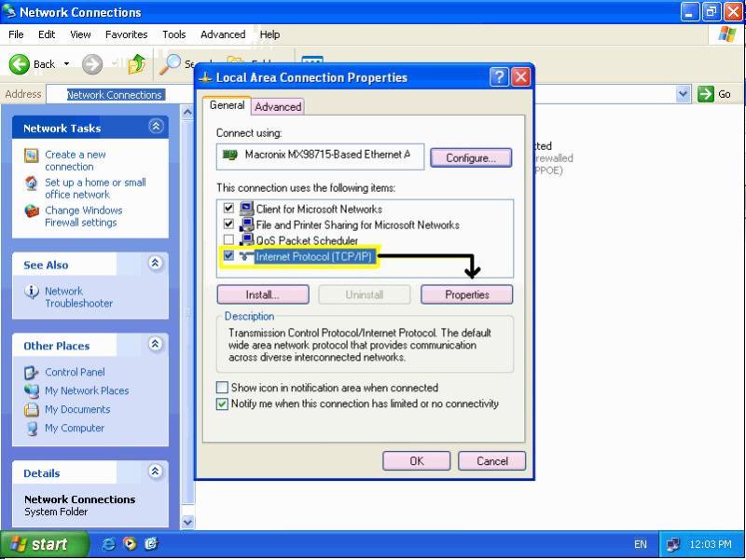Click the Set up home network icon
The width and height of the screenshot is (746, 560).
click(x=32, y=183)
